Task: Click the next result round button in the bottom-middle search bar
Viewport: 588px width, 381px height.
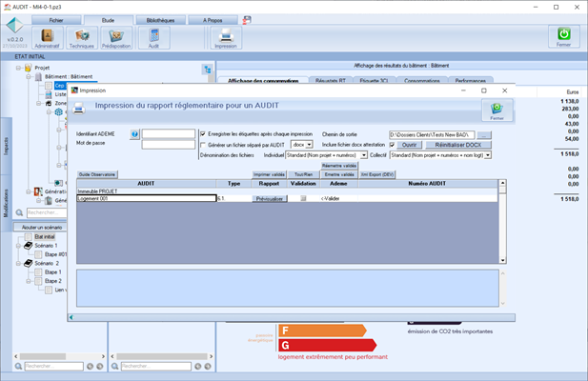Action: (x=208, y=367)
